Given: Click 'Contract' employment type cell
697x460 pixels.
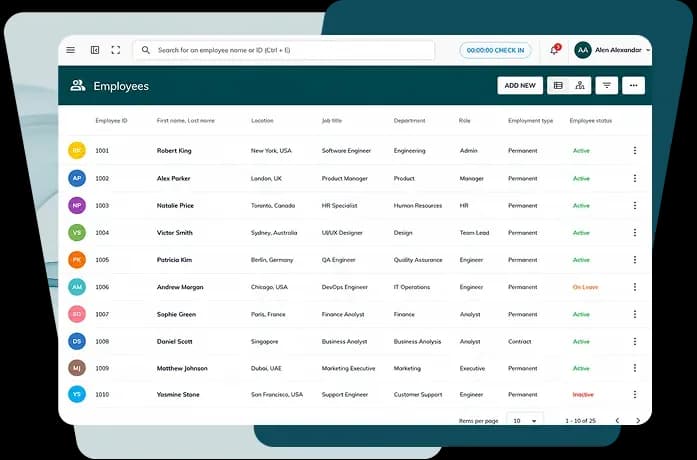Looking at the screenshot, I should [x=520, y=341].
